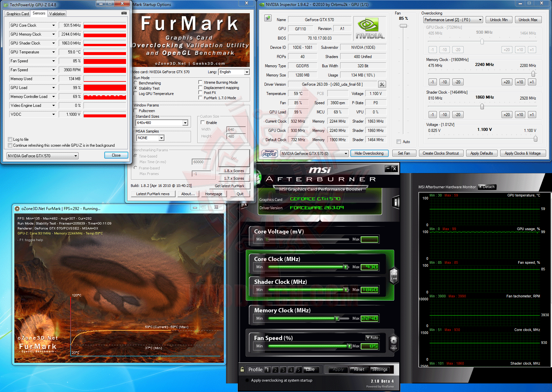552x392 pixels.
Task: Click Hide Overclocking in NVIDIA Inspector
Action: pyautogui.click(x=369, y=153)
